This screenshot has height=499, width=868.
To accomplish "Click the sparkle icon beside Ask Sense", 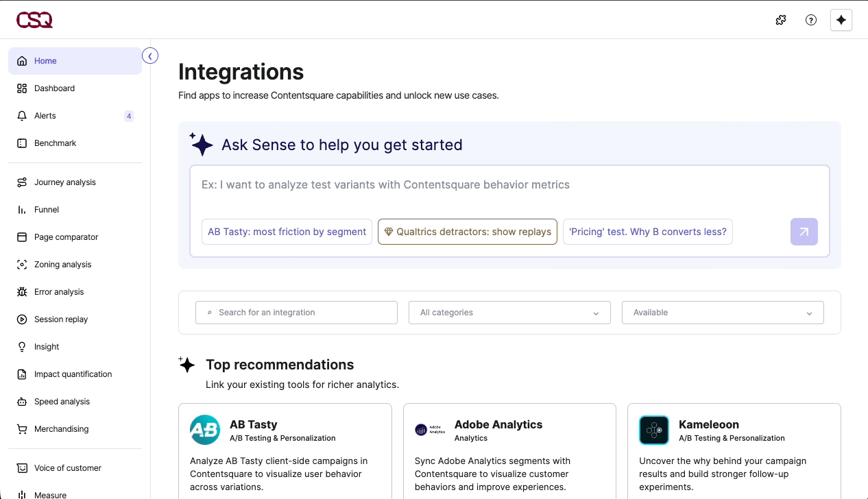I will click(201, 144).
